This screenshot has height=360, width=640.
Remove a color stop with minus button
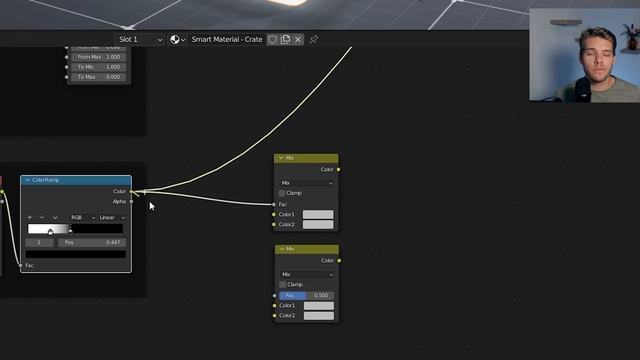[x=42, y=218]
